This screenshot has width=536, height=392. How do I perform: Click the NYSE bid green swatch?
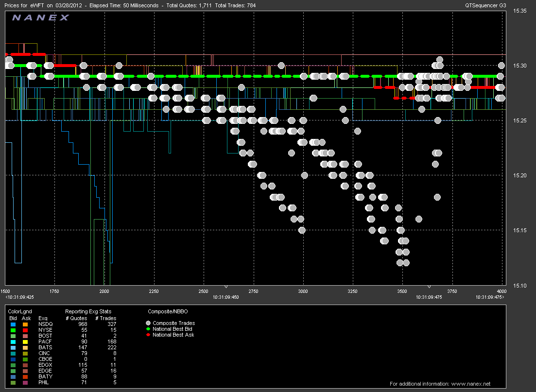[13, 329]
